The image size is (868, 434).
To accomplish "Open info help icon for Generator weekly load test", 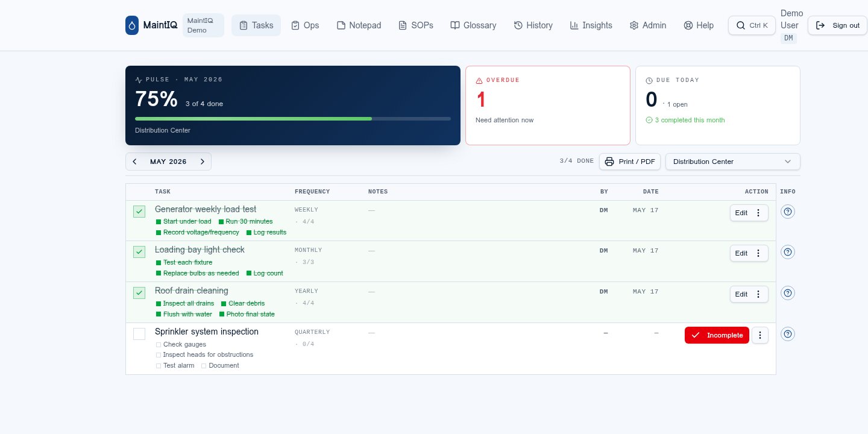I will (x=788, y=212).
